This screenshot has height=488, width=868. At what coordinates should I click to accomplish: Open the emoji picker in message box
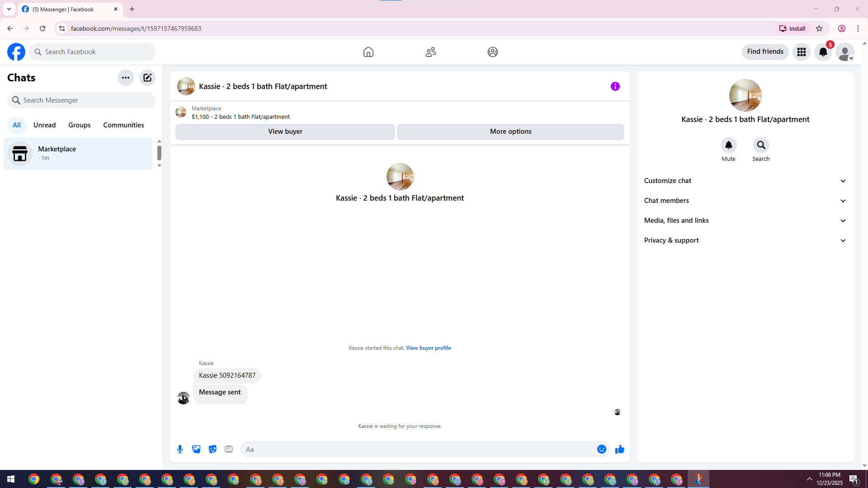601,449
